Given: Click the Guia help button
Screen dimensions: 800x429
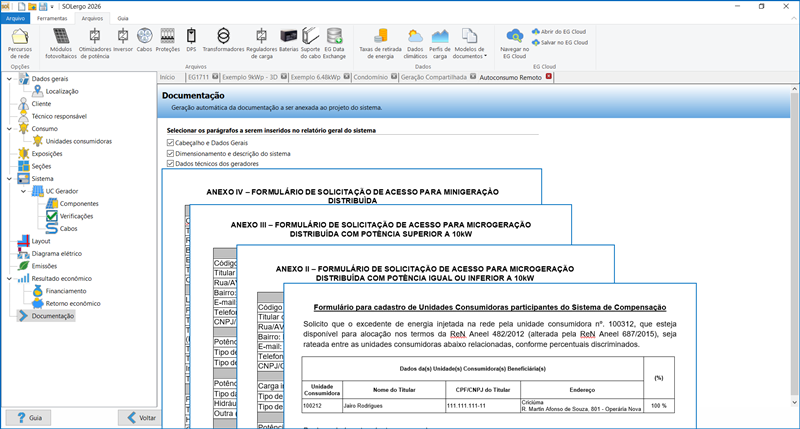Looking at the screenshot, I should tap(27, 417).
